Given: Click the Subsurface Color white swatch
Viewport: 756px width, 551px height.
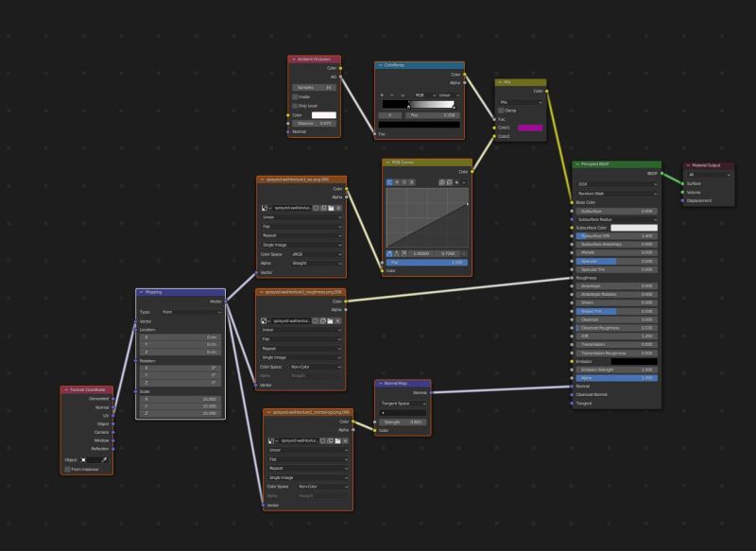Looking at the screenshot, I should tap(634, 228).
